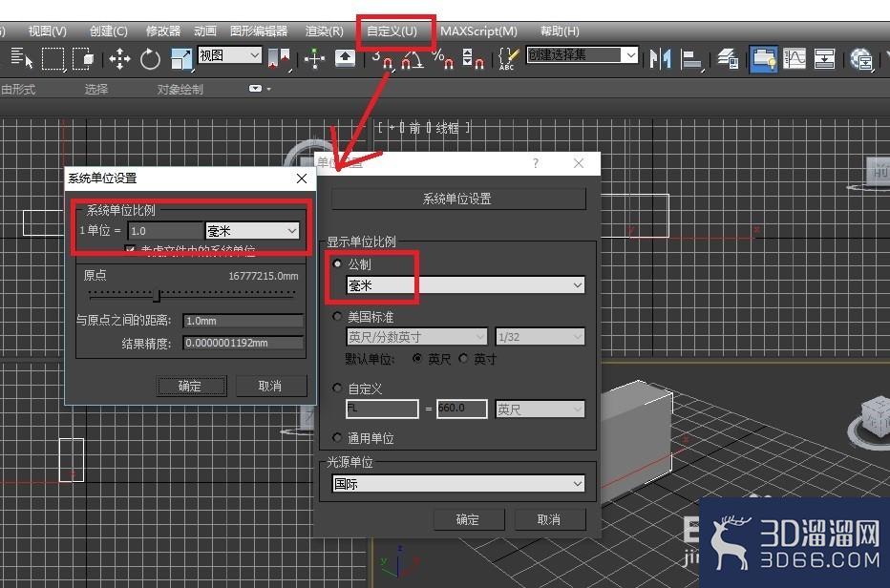Open 1/32 fraction dropdown
The image size is (890, 588).
coord(540,337)
